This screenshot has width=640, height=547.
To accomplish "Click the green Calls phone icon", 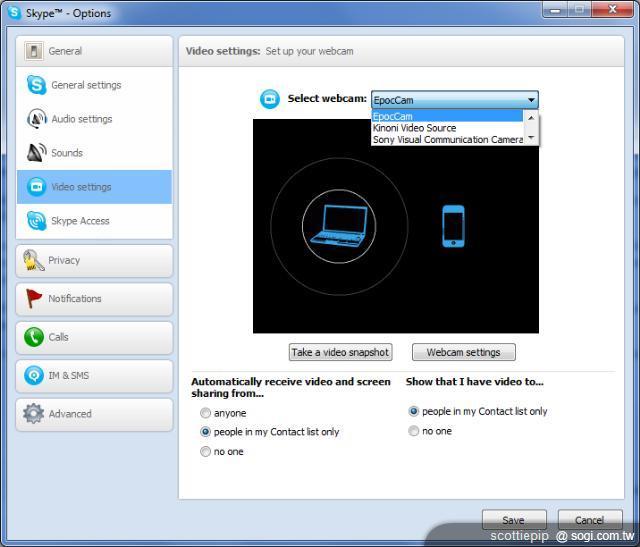I will [x=33, y=337].
